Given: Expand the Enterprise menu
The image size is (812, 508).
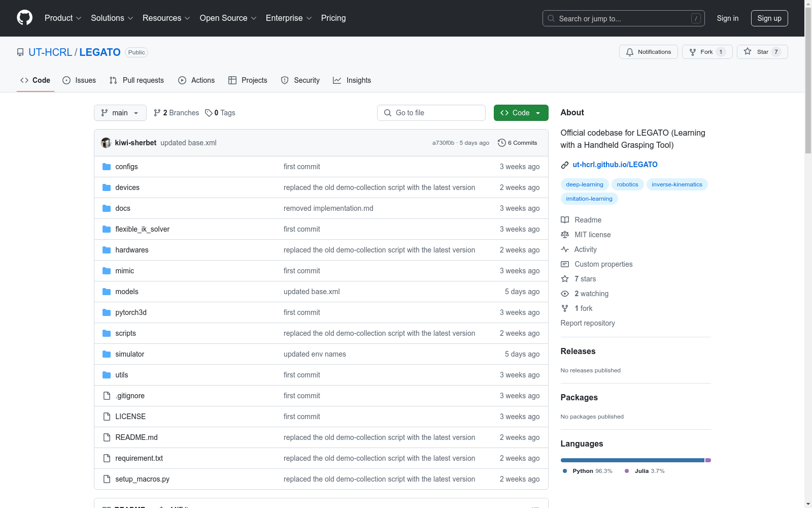Looking at the screenshot, I should click(289, 18).
